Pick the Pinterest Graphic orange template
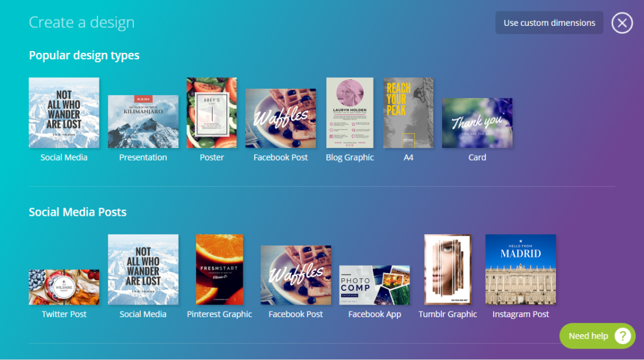The image size is (644, 360). 219,269
